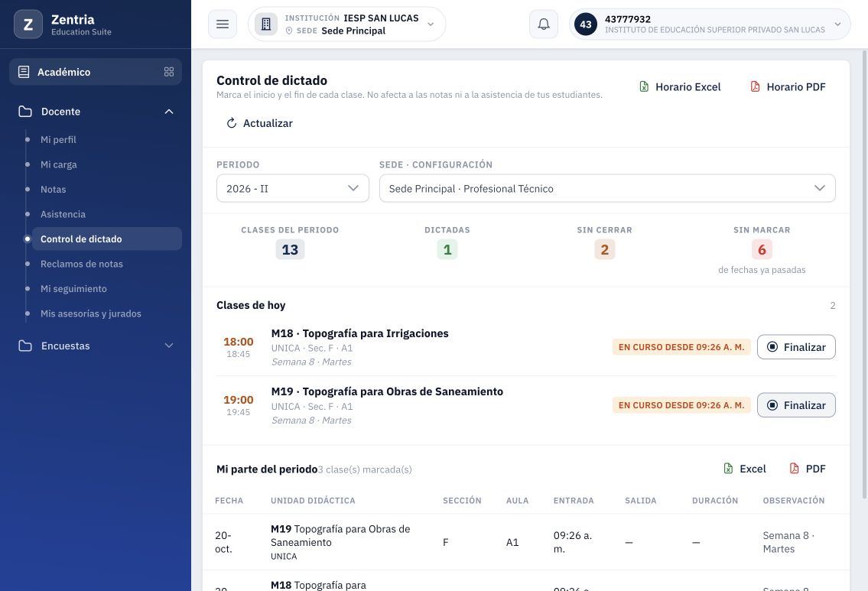This screenshot has height=591, width=868.
Task: Open the Notas page
Action: pyautogui.click(x=53, y=190)
